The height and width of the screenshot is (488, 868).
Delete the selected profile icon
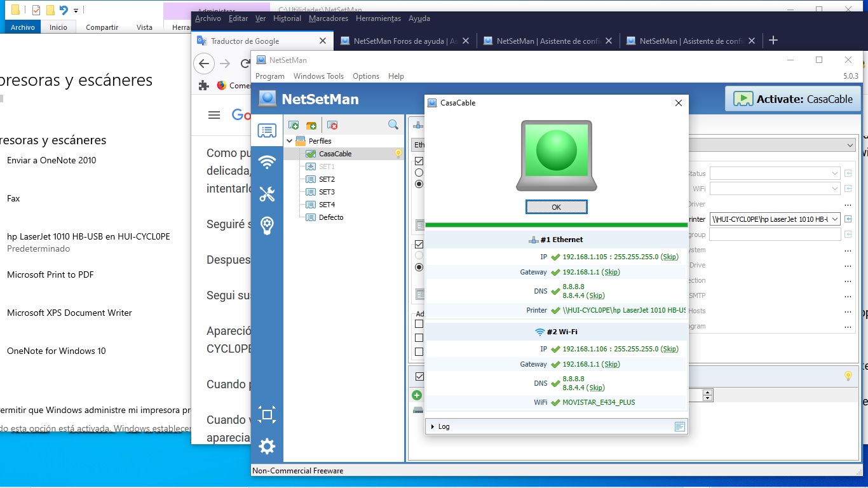tap(332, 125)
